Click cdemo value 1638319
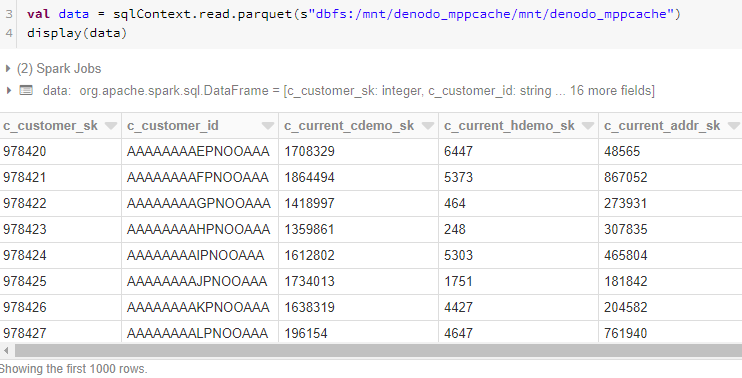The image size is (742, 378). tap(309, 308)
